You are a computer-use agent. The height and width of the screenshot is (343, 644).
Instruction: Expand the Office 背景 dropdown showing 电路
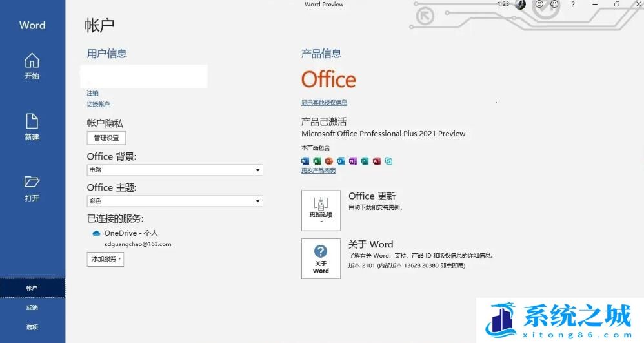pos(175,170)
